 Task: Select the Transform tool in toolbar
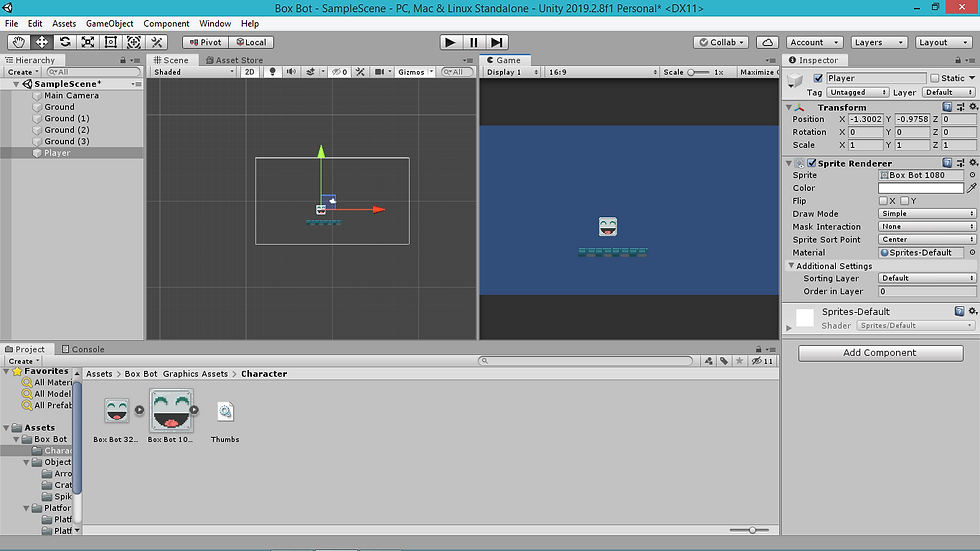click(x=134, y=42)
